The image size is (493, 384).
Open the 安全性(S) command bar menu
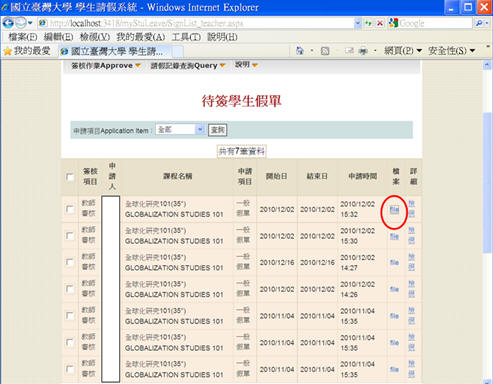[451, 51]
